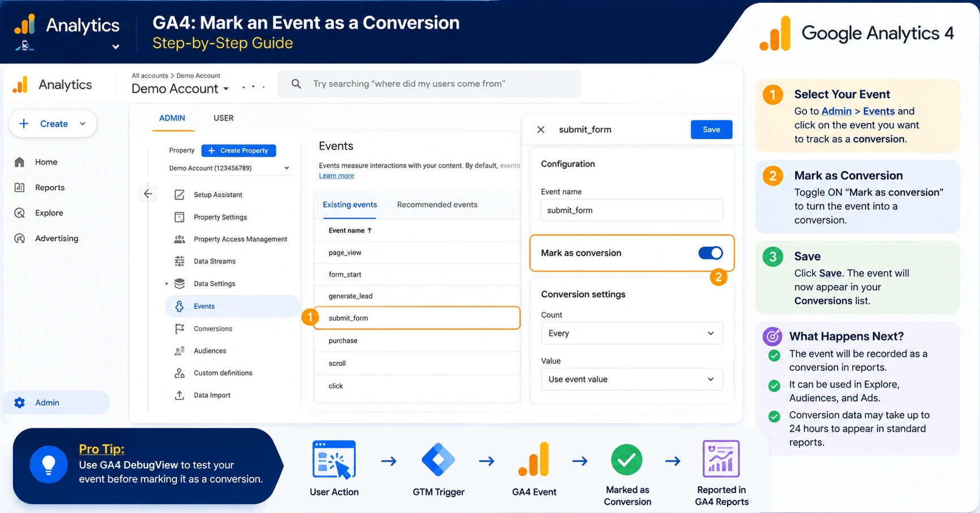This screenshot has width=980, height=513.
Task: Click the Pro Tip lightbulb icon
Action: point(49,465)
